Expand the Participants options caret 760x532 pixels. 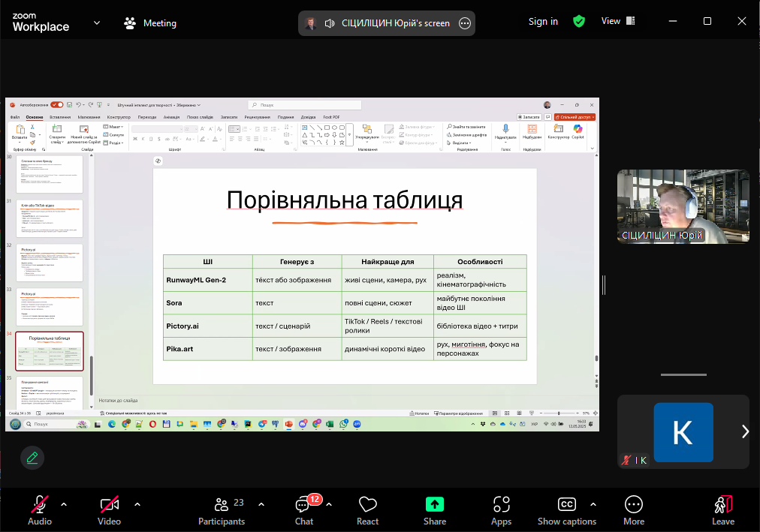(x=262, y=504)
